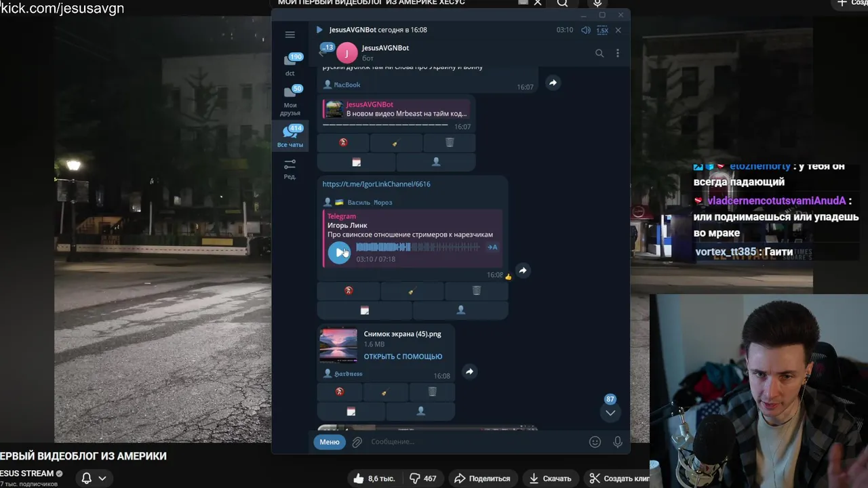Click person button under Mrbeast message
The height and width of the screenshot is (488, 868).
click(x=436, y=162)
